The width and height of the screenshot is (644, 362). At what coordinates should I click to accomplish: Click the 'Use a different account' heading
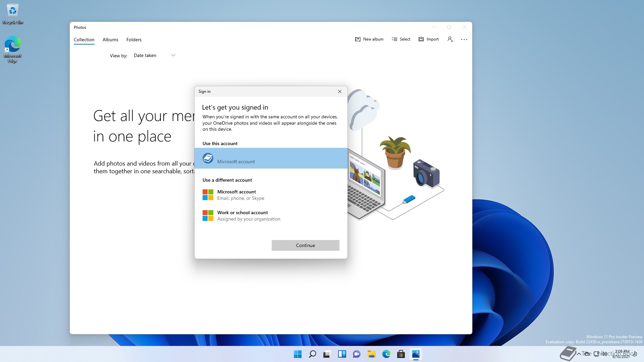tap(227, 180)
